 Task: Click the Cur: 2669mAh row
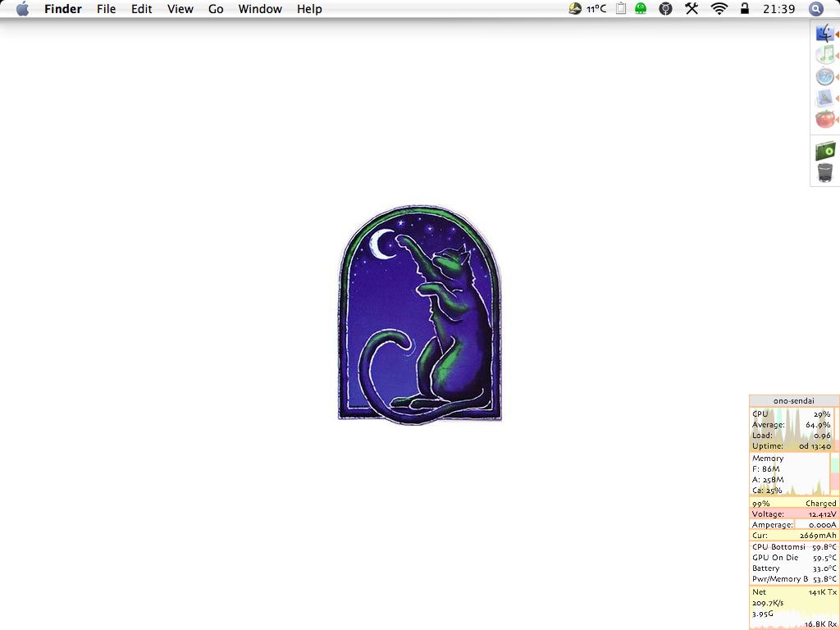[794, 535]
